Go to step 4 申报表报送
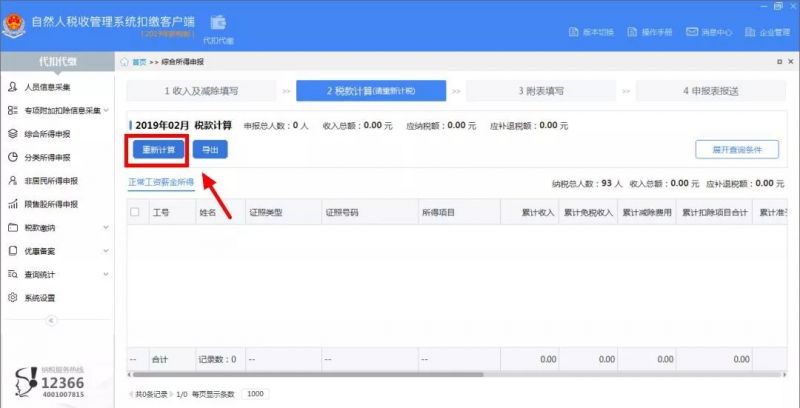Screen dimensions: 800x408 coord(711,91)
